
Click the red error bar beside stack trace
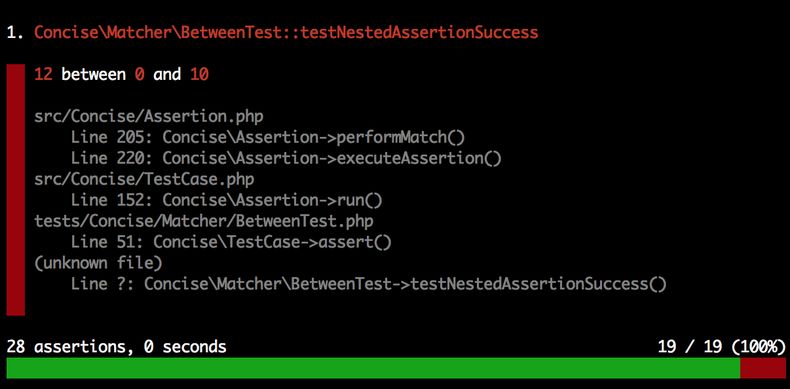point(16,190)
